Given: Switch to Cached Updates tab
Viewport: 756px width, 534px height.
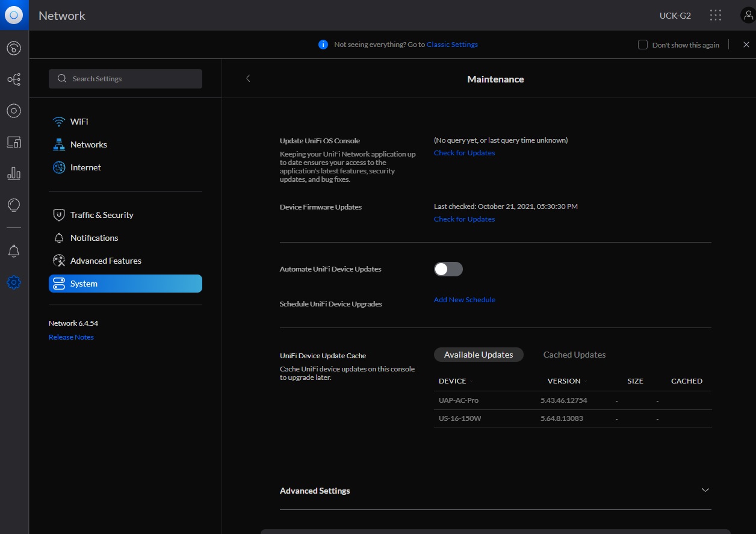Looking at the screenshot, I should click(x=574, y=355).
